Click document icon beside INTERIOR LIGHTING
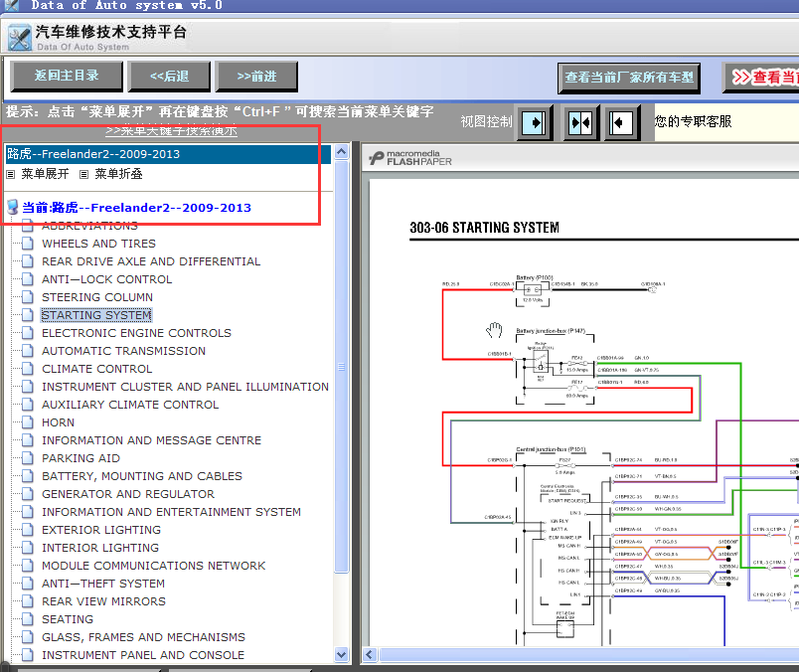The height and width of the screenshot is (672, 799). click(28, 548)
